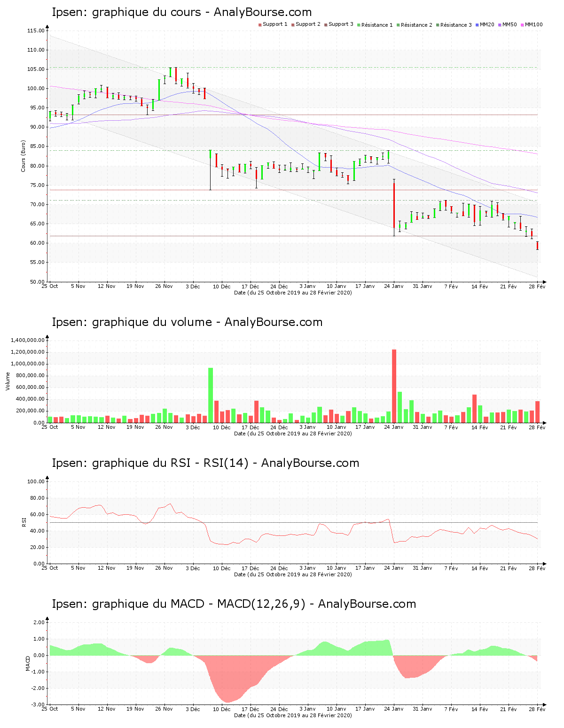This screenshot has width=564, height=728.
Task: Click the 'Volume' vertical axis label
Action: point(8,381)
